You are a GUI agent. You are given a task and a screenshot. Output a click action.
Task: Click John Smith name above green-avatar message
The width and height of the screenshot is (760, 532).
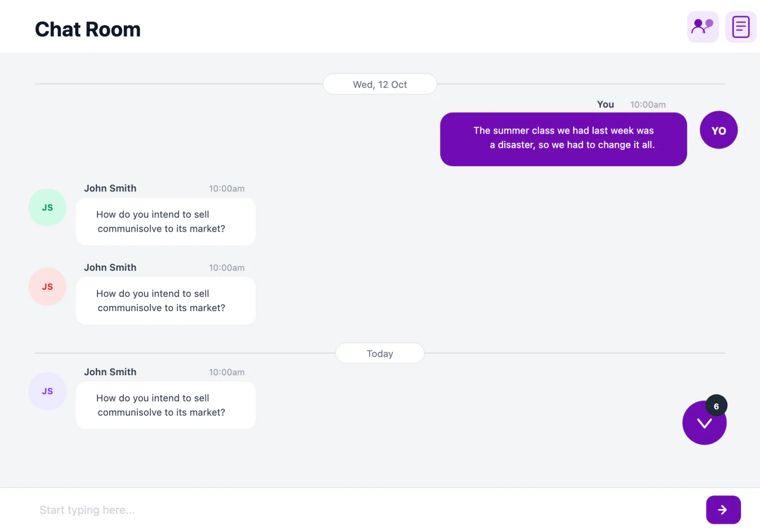point(110,188)
